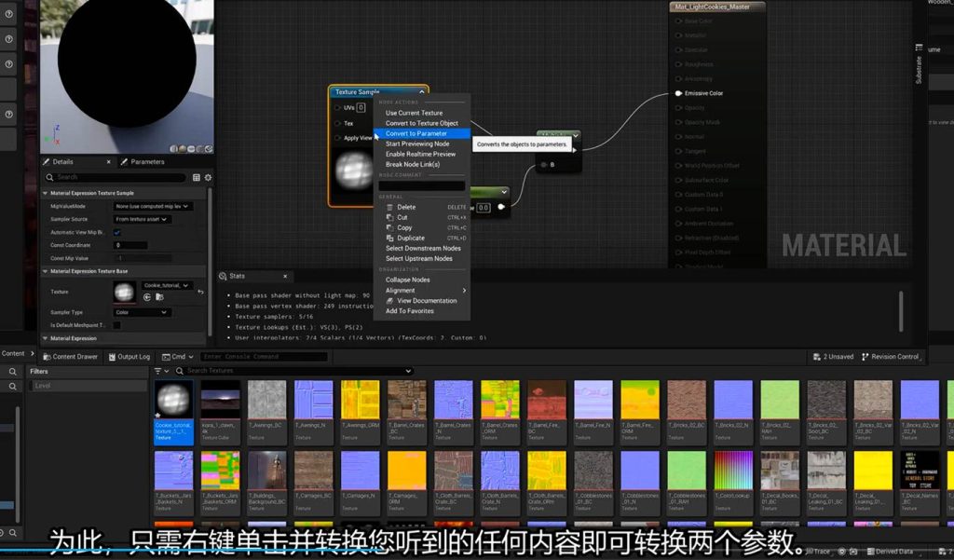This screenshot has height=560, width=954.
Task: Select Convert to Parameter menu entry
Action: click(416, 133)
